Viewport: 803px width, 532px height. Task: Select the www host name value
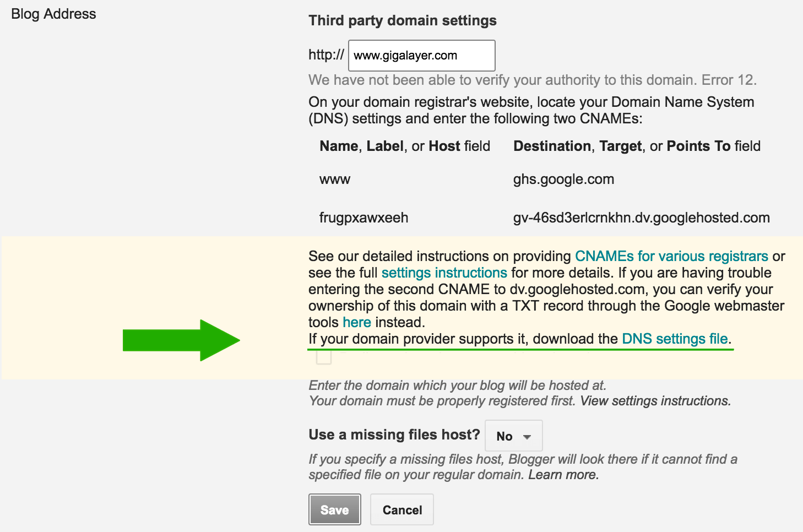(335, 180)
